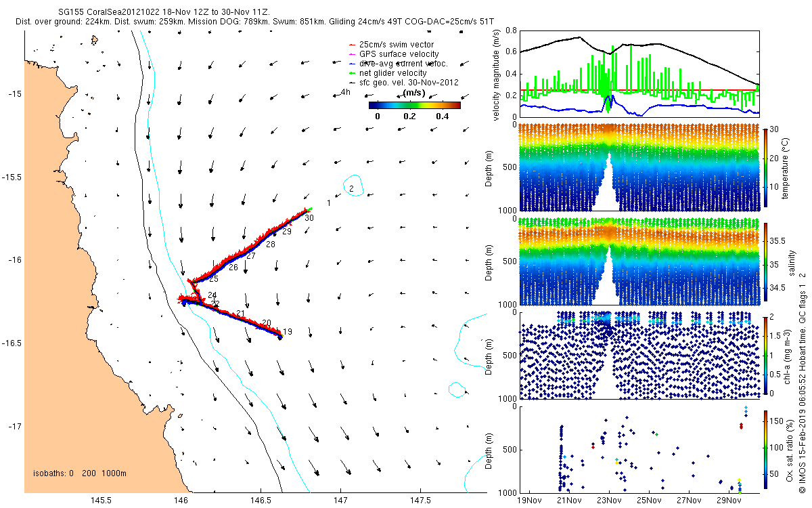The width and height of the screenshot is (812, 508).
Task: Click the 150 tick on the oxygen colorbar
Action: [776, 421]
